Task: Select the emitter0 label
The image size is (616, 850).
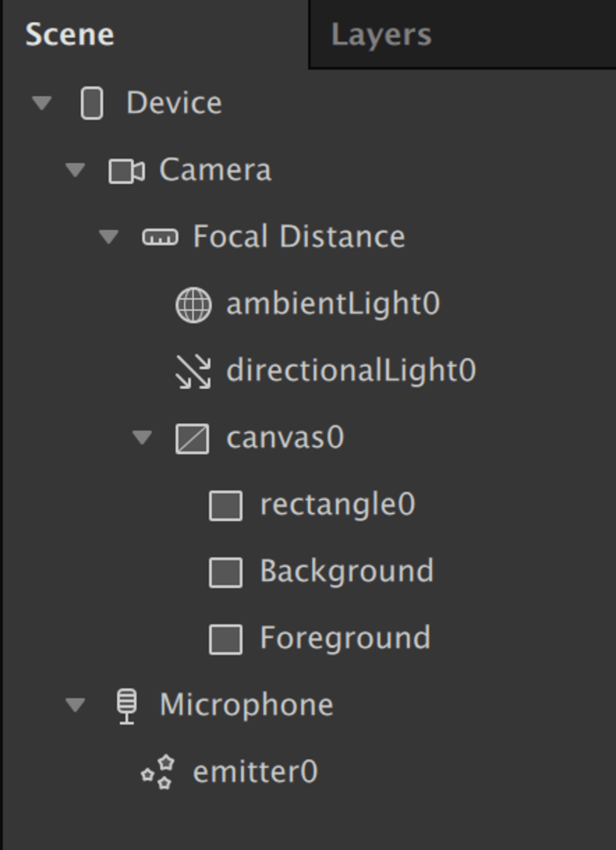Action: click(255, 773)
